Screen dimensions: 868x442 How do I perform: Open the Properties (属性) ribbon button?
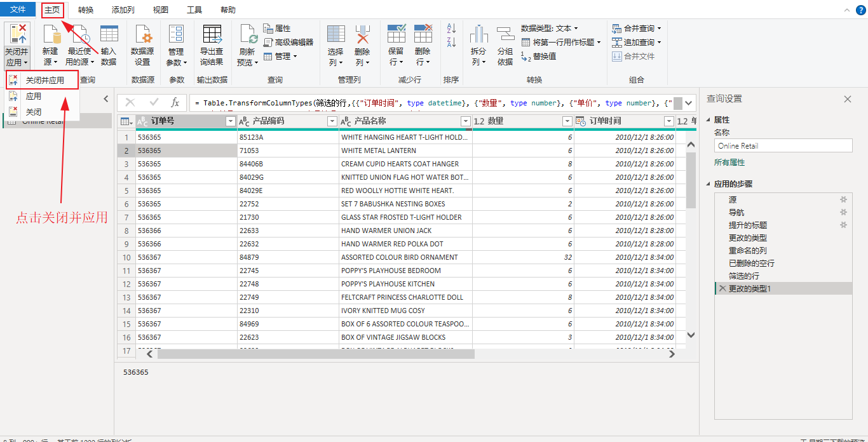pyautogui.click(x=277, y=29)
